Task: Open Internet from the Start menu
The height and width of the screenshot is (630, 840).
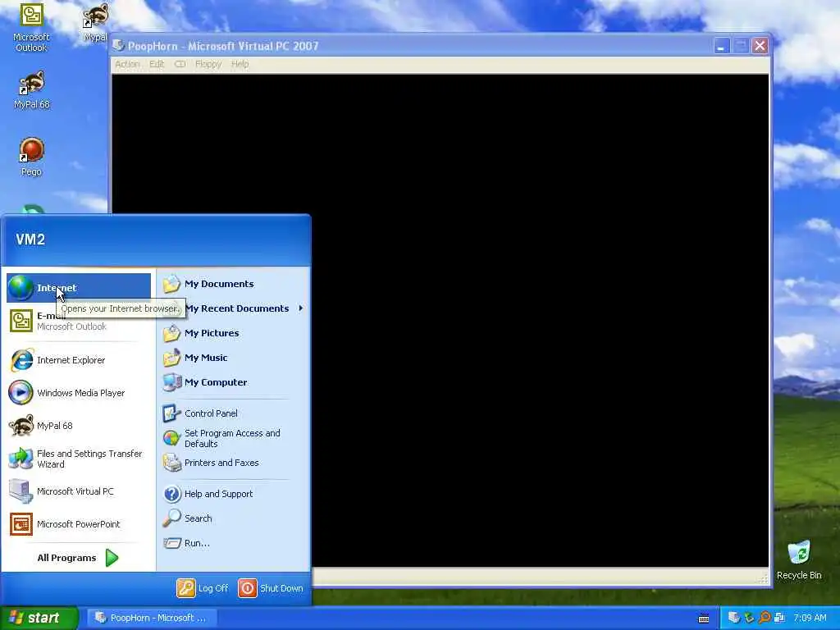Action: pyautogui.click(x=79, y=288)
